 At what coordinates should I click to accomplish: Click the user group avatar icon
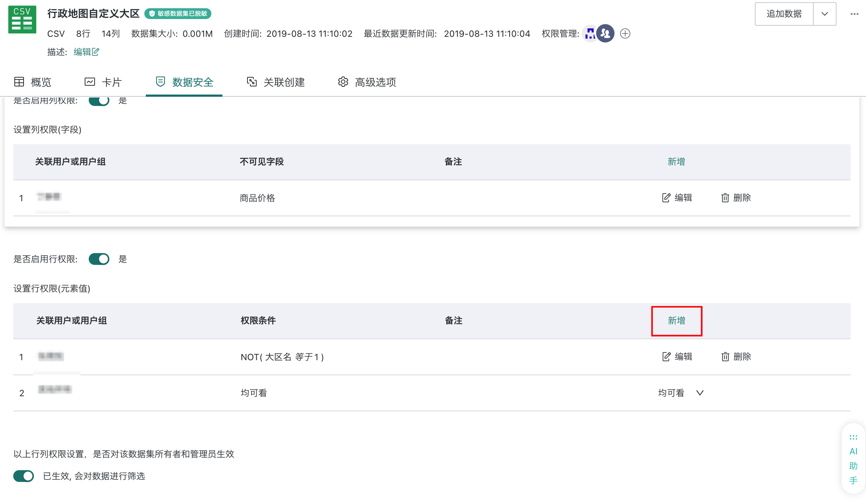[x=605, y=33]
